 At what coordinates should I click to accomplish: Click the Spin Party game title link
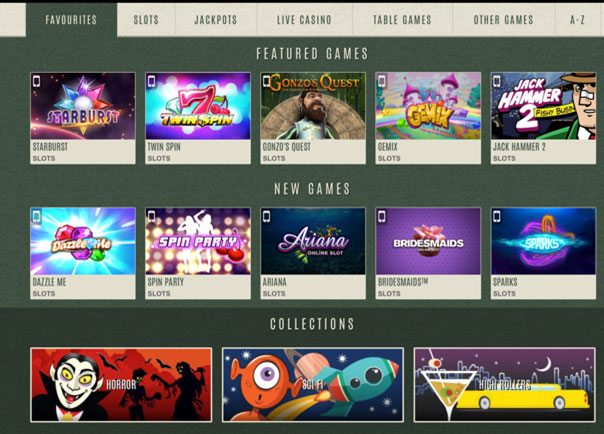coord(166,282)
